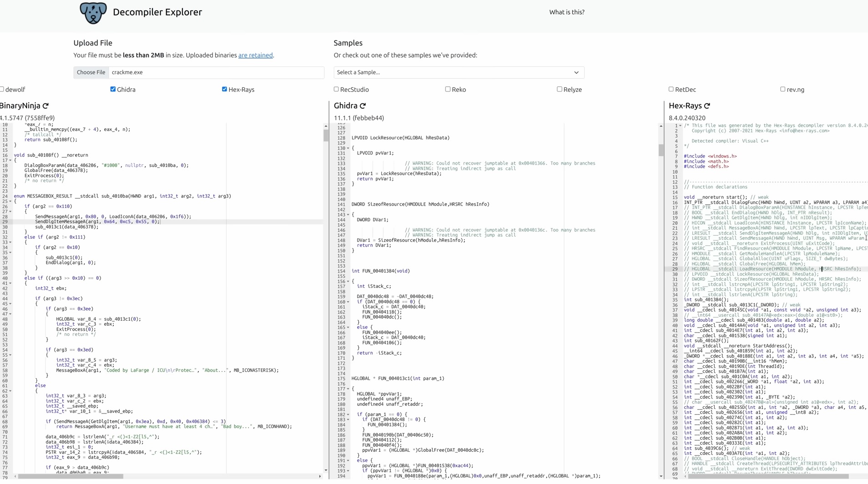Collapse fold arrow at Ghidra line 143

pyautogui.click(x=348, y=215)
